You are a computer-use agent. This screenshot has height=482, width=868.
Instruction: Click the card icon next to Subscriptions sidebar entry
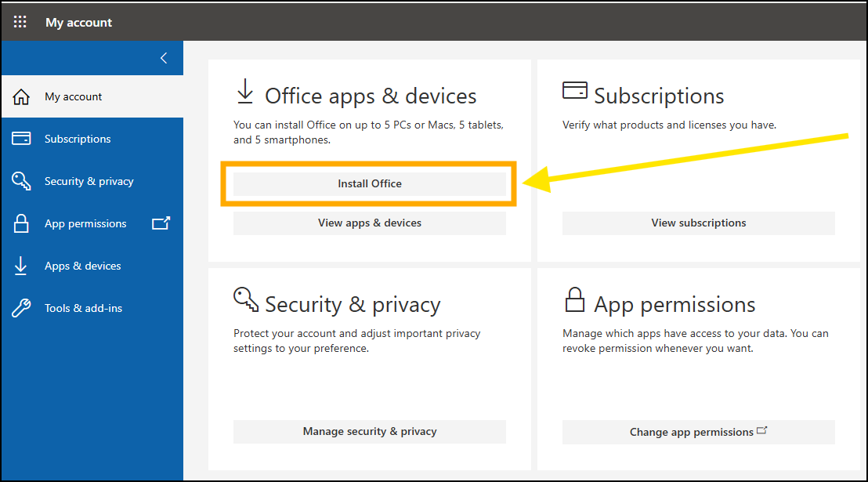click(20, 138)
